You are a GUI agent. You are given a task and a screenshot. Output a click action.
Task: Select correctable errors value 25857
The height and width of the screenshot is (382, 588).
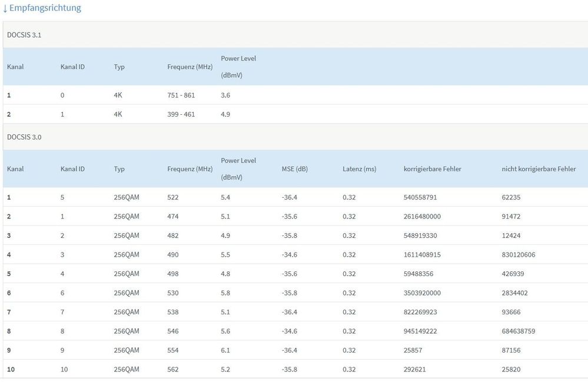point(413,350)
